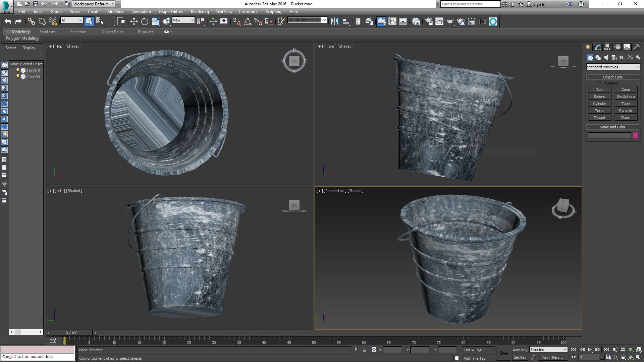
Task: Open the Create Selection Set dropdown
Action: 307,20
